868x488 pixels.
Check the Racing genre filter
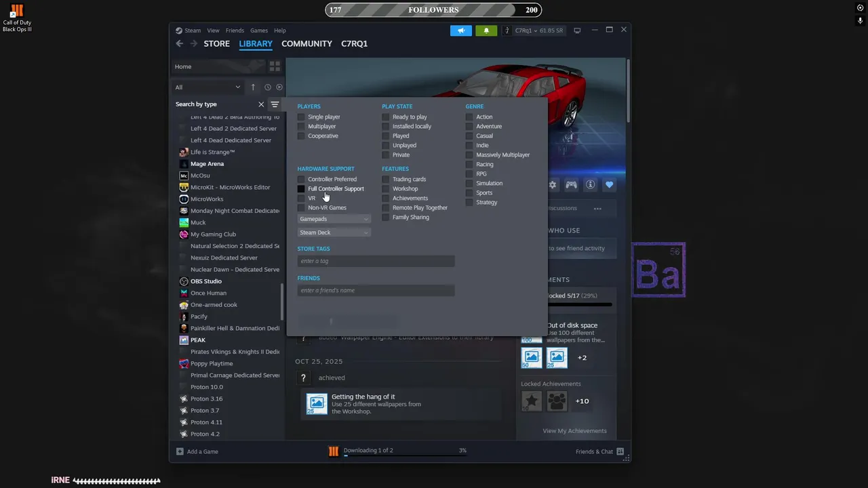pyautogui.click(x=469, y=164)
